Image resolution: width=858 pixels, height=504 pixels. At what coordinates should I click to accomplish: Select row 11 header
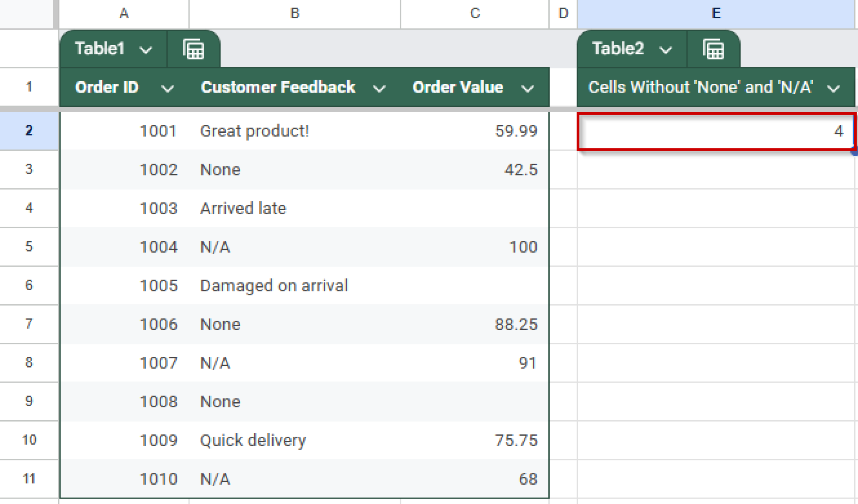coord(28,478)
